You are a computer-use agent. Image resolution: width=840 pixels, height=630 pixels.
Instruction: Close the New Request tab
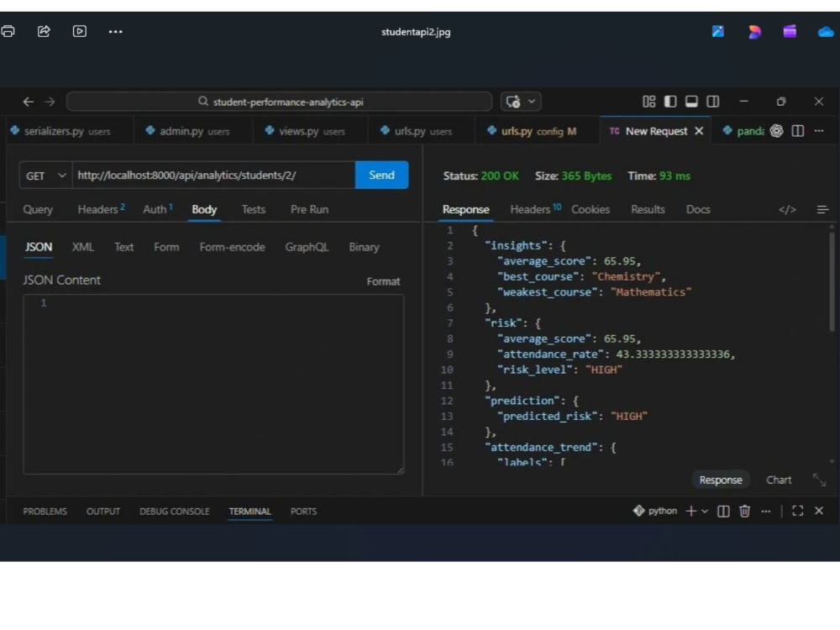[699, 131]
